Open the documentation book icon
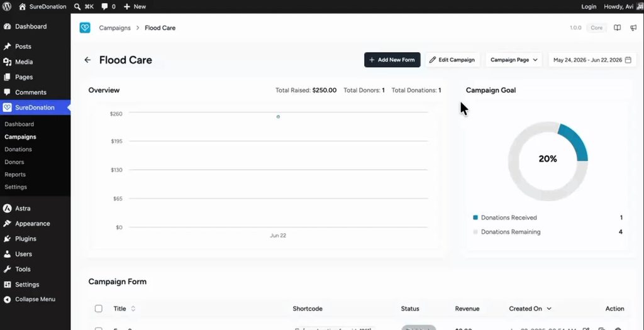This screenshot has height=330, width=644. pos(617,28)
